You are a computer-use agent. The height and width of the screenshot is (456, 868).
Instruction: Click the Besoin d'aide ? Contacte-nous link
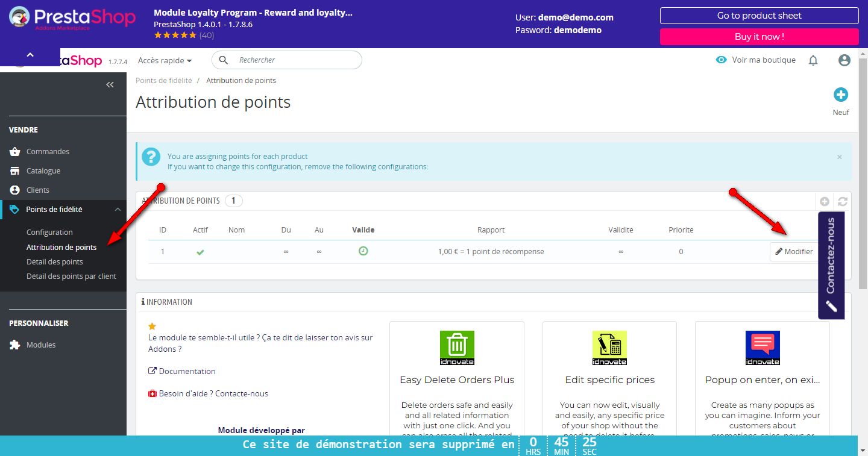[x=209, y=394]
